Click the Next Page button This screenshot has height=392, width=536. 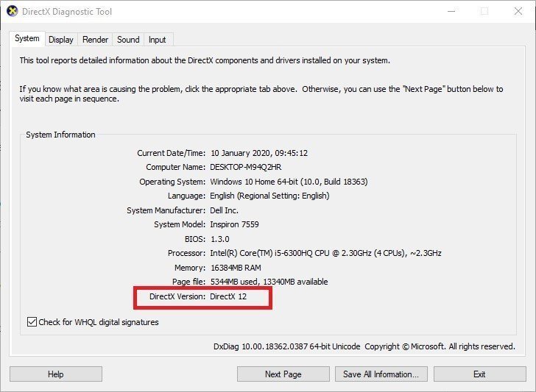coord(283,374)
